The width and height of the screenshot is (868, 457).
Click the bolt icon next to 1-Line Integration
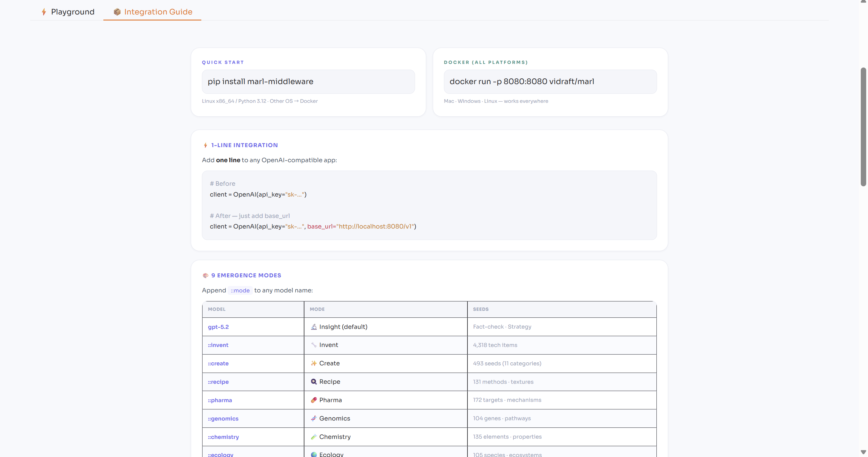click(x=205, y=145)
